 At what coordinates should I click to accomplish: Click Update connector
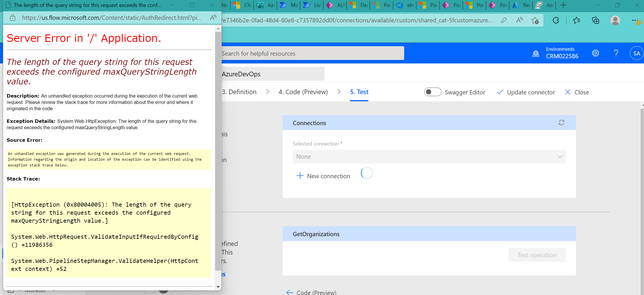(x=530, y=92)
